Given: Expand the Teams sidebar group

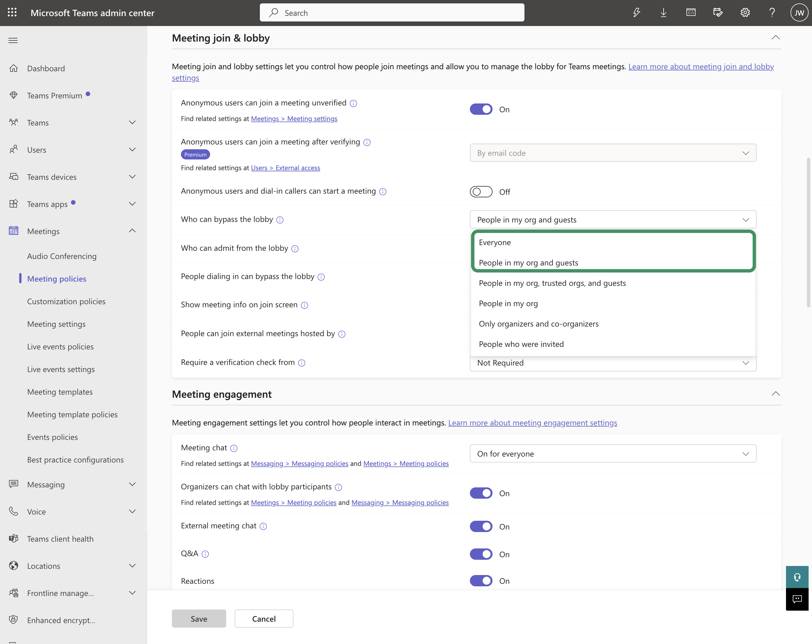Looking at the screenshot, I should (132, 122).
